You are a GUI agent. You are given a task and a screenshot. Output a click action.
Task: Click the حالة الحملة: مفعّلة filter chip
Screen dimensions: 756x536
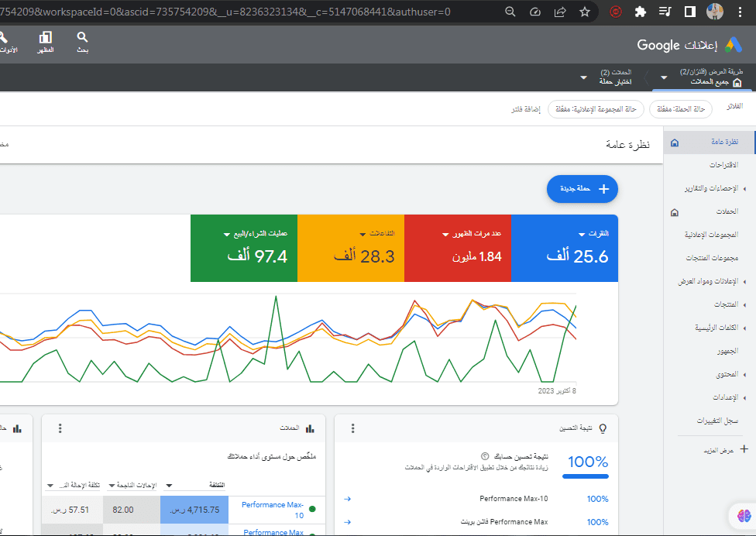pyautogui.click(x=679, y=109)
